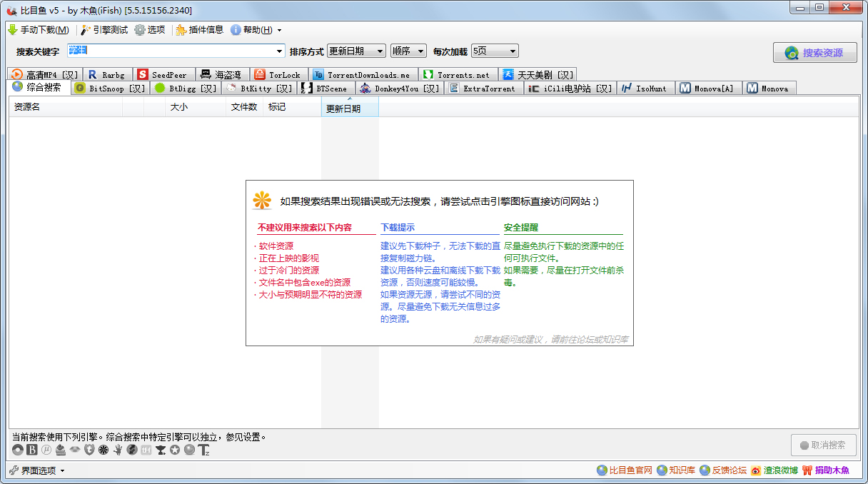
Task: Click the Rarbg "R" engine icon
Action: coord(94,74)
